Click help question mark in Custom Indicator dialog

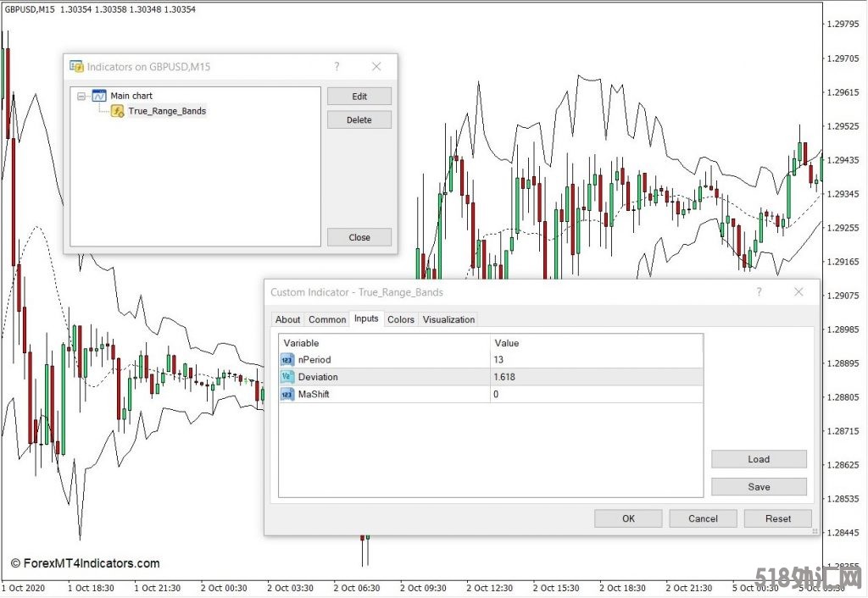point(759,292)
